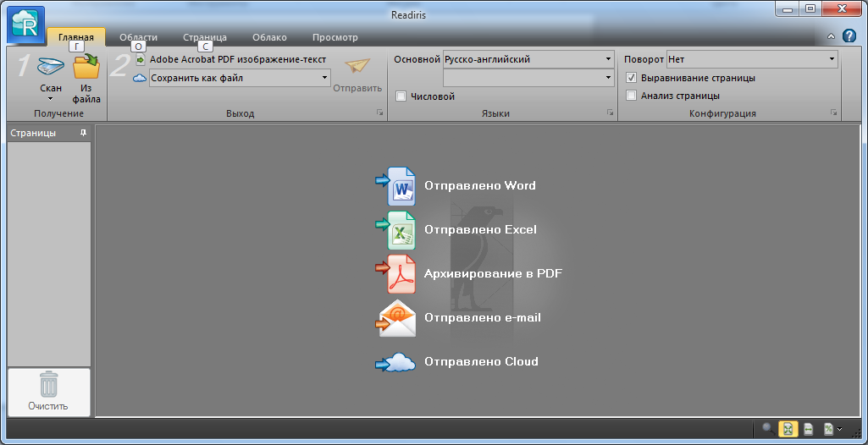This screenshot has height=445, width=868.
Task: Enable the Анализ страницы checkbox
Action: point(631,96)
